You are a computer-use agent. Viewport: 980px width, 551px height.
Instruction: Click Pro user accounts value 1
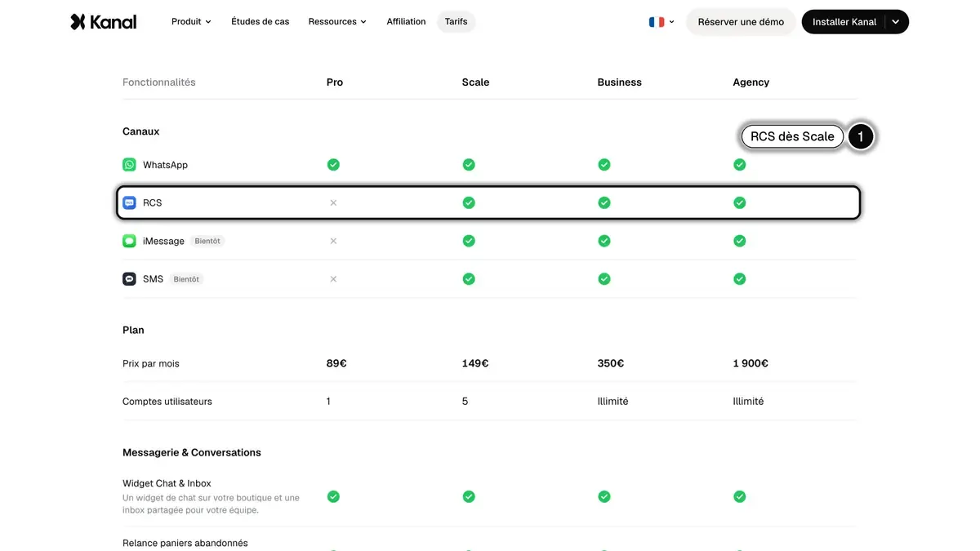[328, 402]
